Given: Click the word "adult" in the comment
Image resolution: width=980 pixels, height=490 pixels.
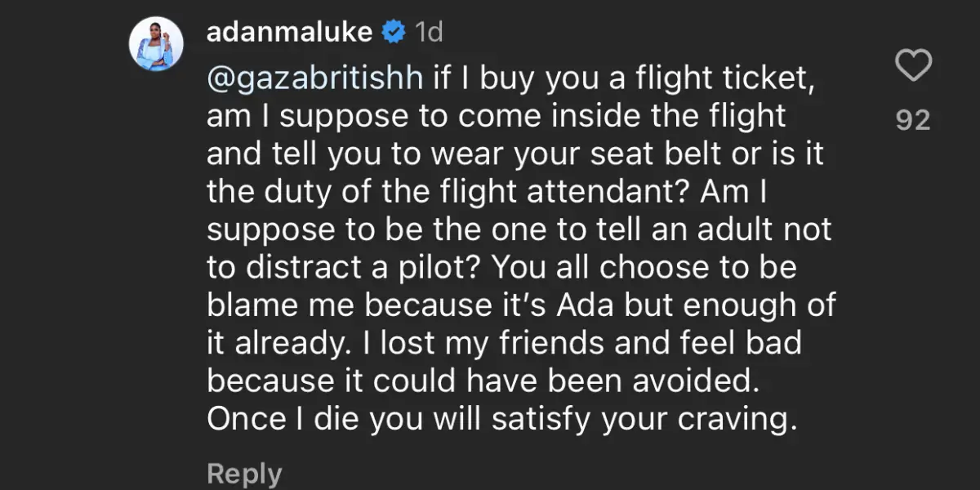Looking at the screenshot, I should pyautogui.click(x=704, y=230).
